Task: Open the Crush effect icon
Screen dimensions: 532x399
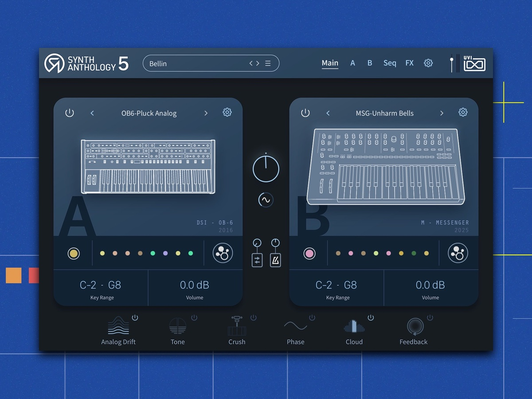Action: (x=237, y=326)
